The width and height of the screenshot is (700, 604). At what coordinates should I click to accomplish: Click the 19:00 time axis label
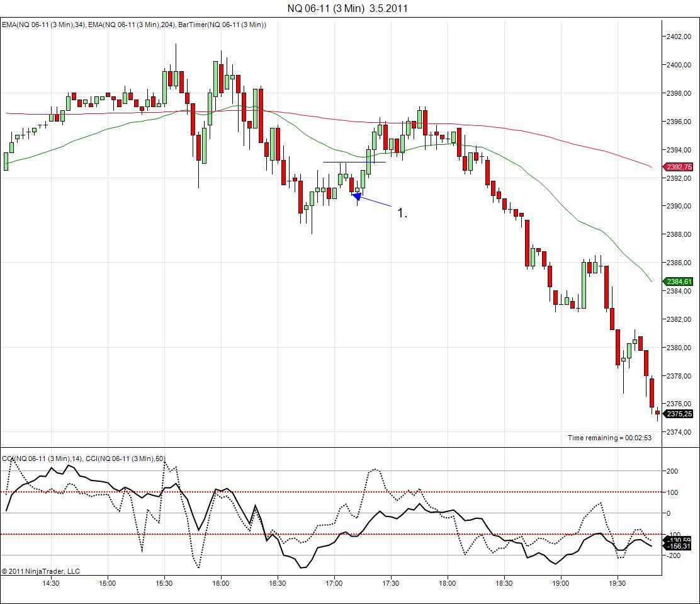point(561,583)
